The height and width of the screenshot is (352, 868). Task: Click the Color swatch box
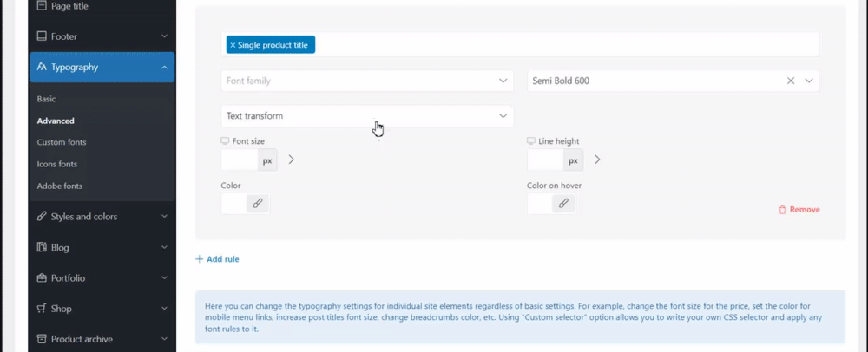(233, 204)
